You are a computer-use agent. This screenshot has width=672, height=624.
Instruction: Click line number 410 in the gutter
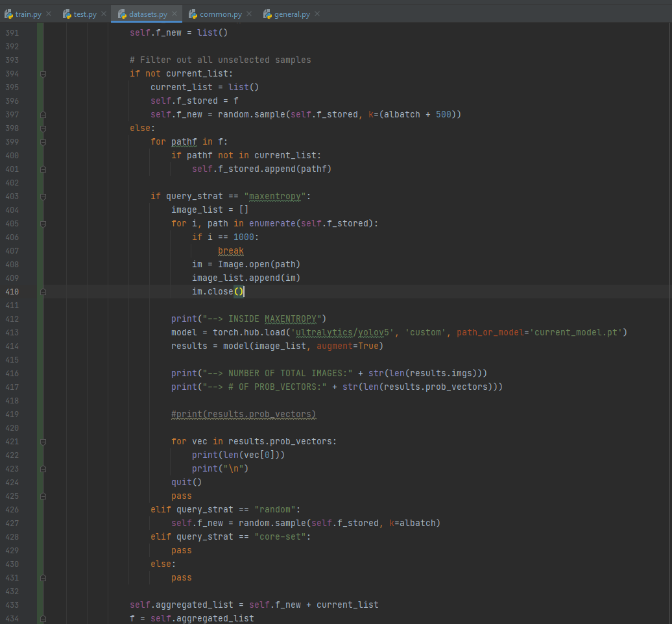coord(12,291)
